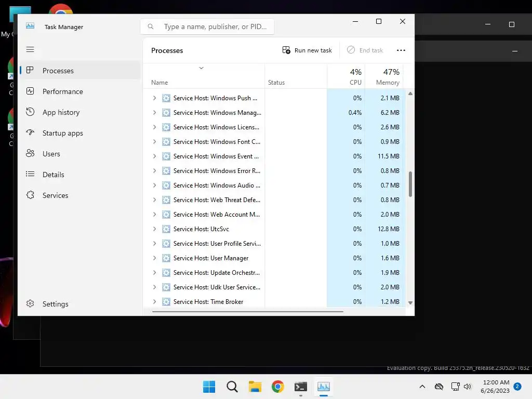This screenshot has height=399, width=532.
Task: Expand Service Host: Windows Licens... row
Action: [x=154, y=127]
